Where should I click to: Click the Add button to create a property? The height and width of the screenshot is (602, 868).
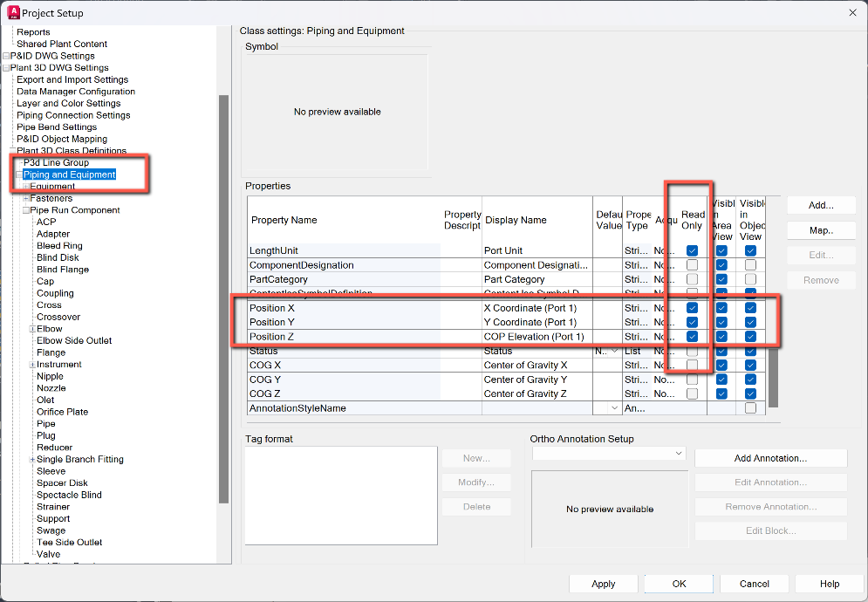[820, 205]
